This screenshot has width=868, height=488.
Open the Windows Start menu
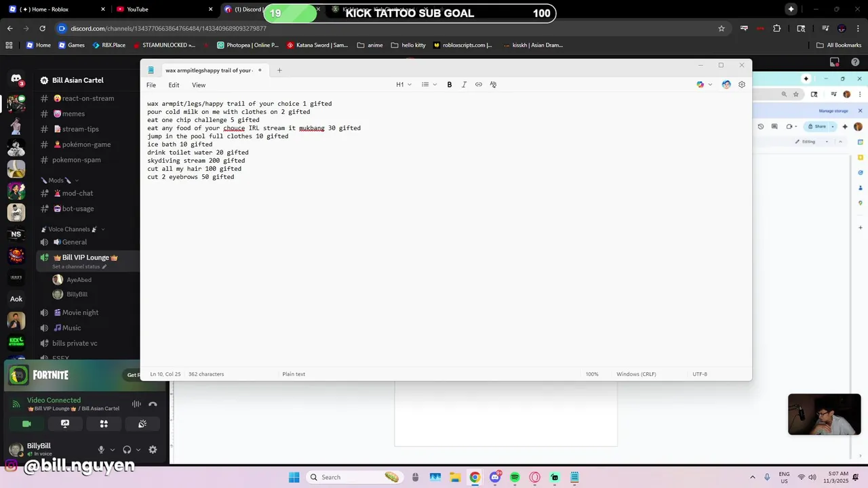294,477
